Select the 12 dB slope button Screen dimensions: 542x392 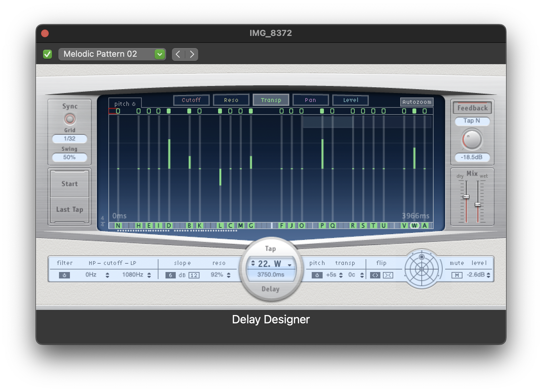pos(194,275)
